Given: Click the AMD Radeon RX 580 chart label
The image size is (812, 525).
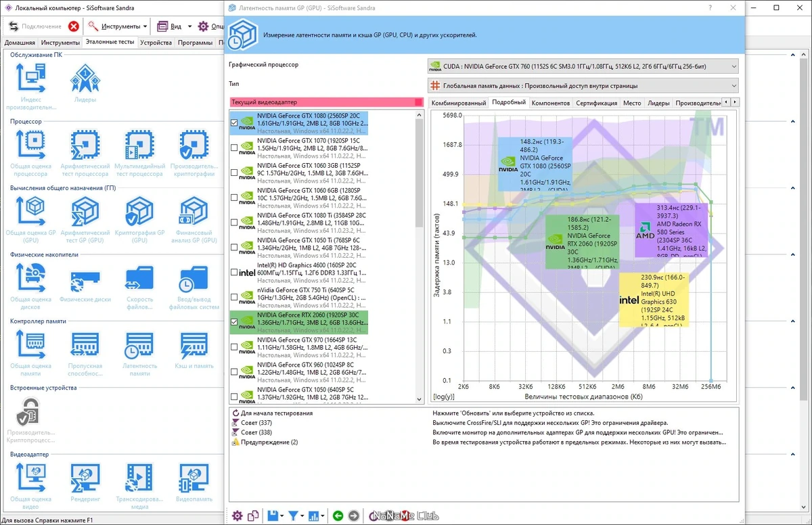Looking at the screenshot, I should tap(671, 230).
